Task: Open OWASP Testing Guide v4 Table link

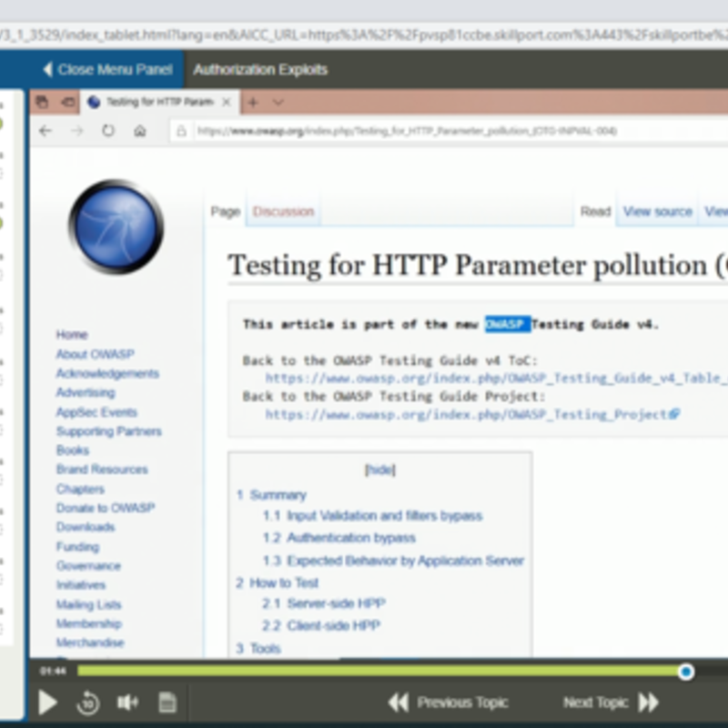Action: pyautogui.click(x=496, y=379)
